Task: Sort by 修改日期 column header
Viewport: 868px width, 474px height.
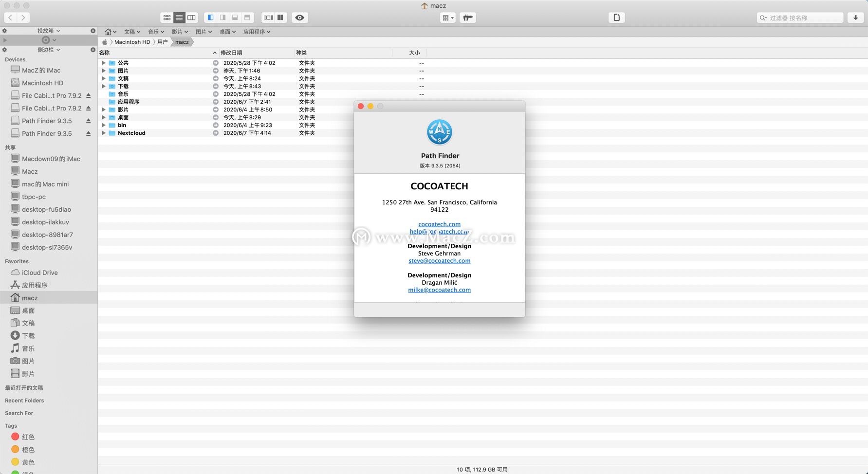Action: (x=256, y=53)
